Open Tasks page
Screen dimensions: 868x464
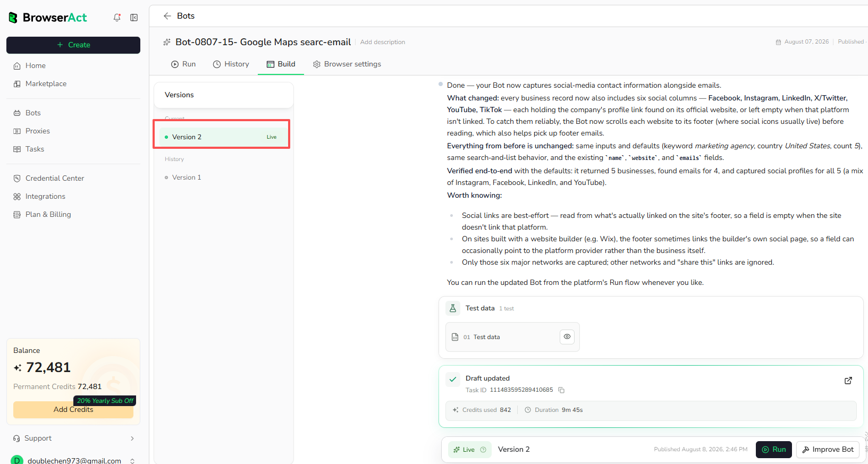[x=73, y=149]
